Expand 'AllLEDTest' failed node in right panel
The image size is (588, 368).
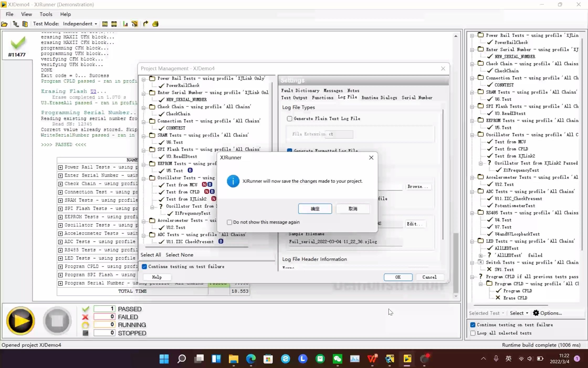coord(481,256)
